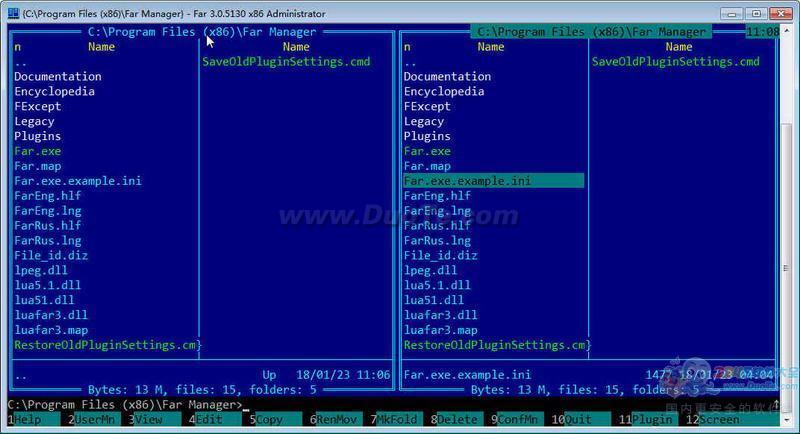Select SaveOldPluginSettings.cmd in the right panel

[x=676, y=62]
